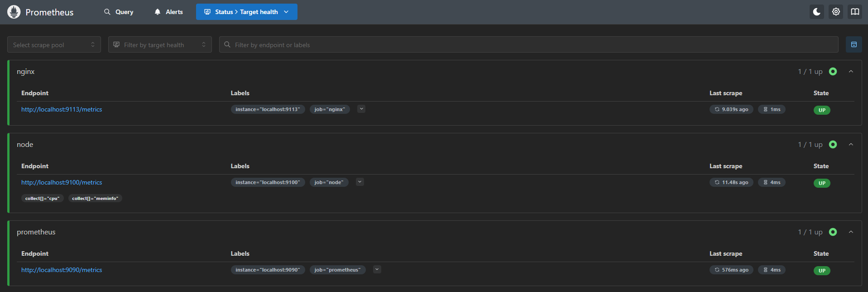Click the prometheus pool name

pyautogui.click(x=36, y=232)
